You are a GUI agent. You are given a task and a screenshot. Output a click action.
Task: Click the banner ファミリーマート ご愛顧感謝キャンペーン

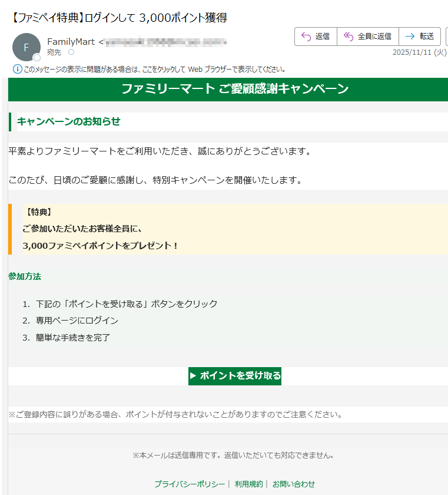pyautogui.click(x=235, y=89)
